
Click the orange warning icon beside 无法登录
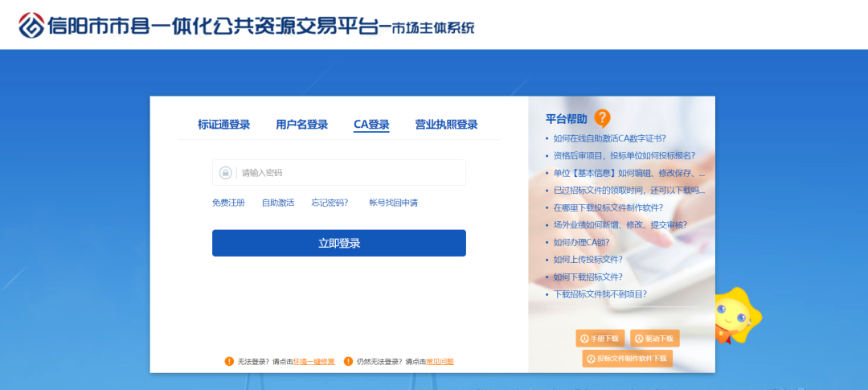(x=229, y=362)
